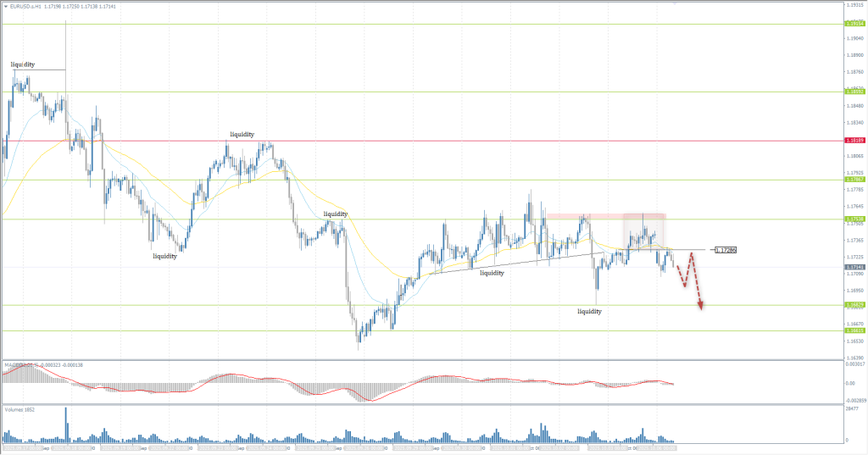This screenshot has width=868, height=455.
Task: Select the boxed 1.17286 price label
Action: [x=726, y=250]
